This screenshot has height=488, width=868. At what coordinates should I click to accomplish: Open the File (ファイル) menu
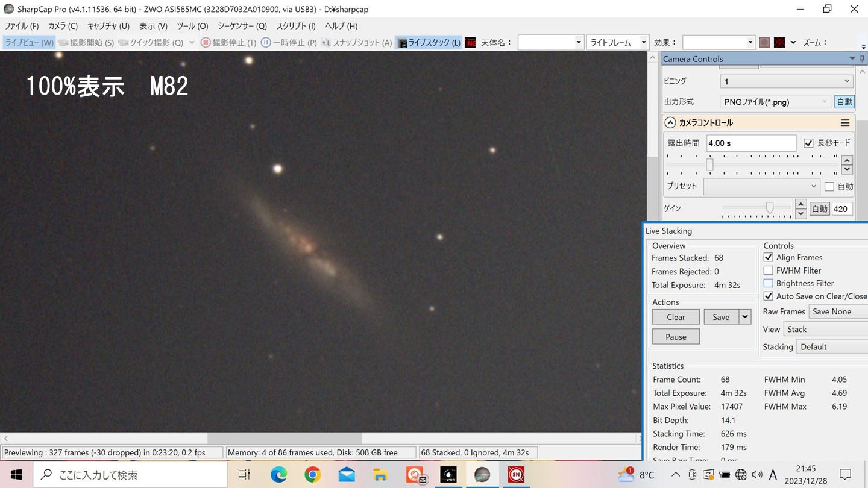click(22, 26)
